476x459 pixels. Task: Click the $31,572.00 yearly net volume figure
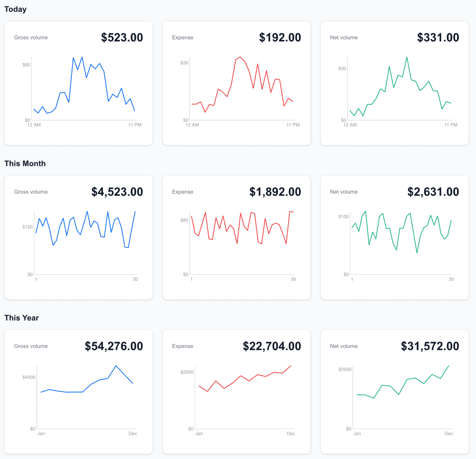tap(430, 346)
